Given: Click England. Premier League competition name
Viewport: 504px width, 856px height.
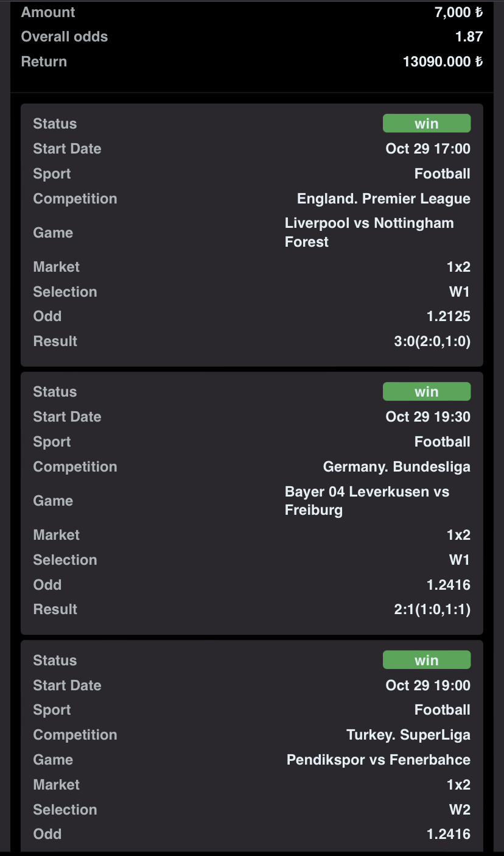Looking at the screenshot, I should point(383,199).
